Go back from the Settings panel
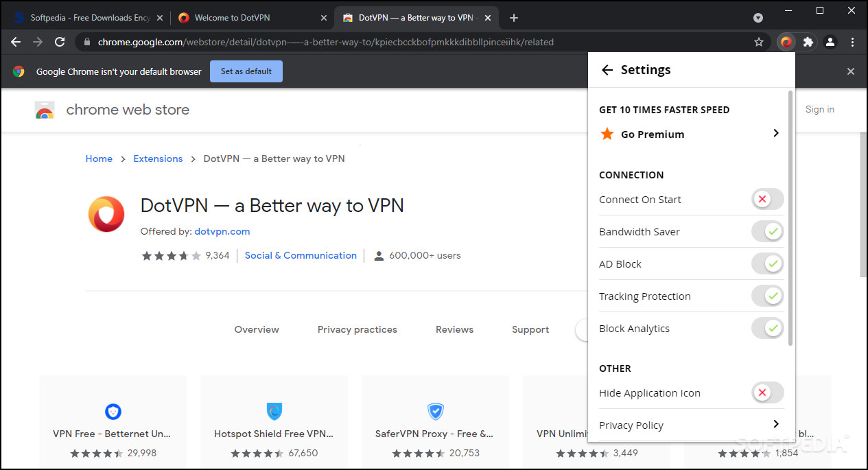 click(607, 70)
